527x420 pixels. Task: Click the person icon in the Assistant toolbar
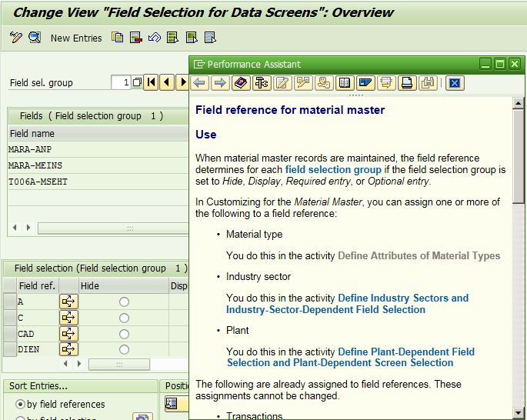click(x=325, y=83)
